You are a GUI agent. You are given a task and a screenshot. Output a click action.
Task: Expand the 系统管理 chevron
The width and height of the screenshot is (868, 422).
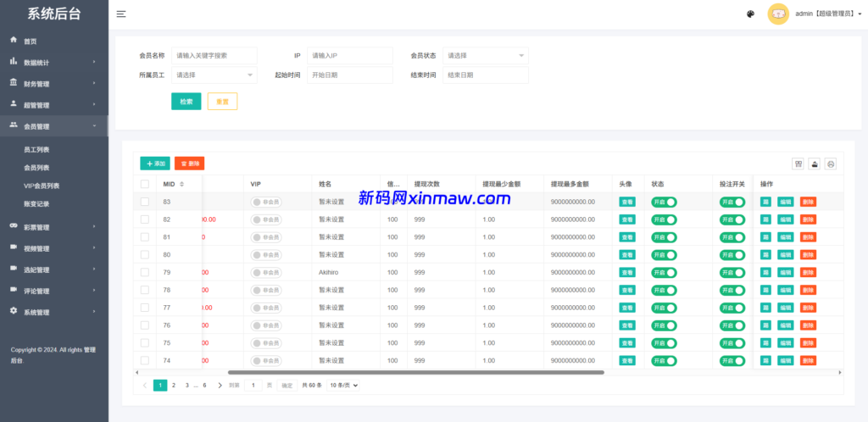pyautogui.click(x=94, y=311)
